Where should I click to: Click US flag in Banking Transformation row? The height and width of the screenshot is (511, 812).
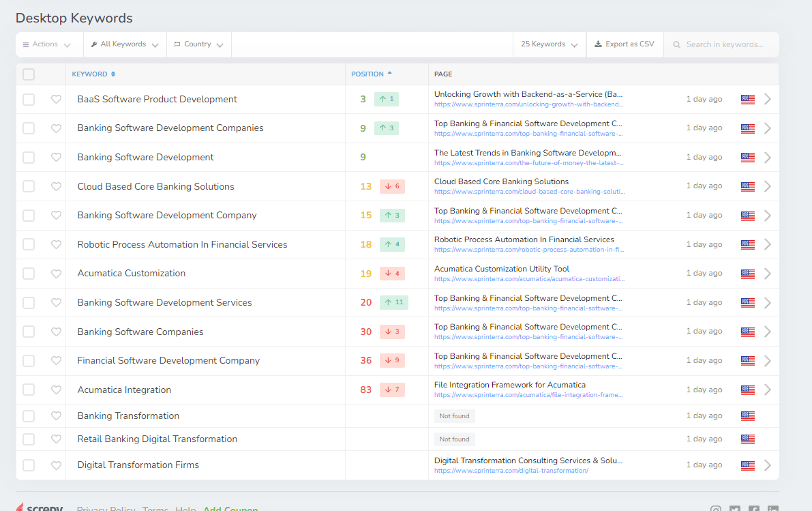point(747,415)
